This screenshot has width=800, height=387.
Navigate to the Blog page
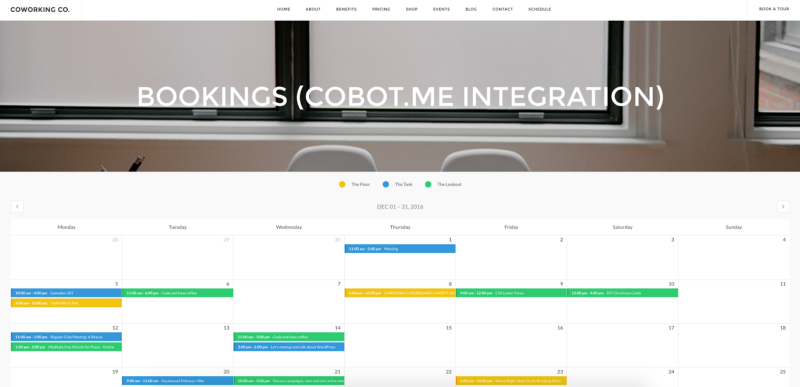(471, 9)
